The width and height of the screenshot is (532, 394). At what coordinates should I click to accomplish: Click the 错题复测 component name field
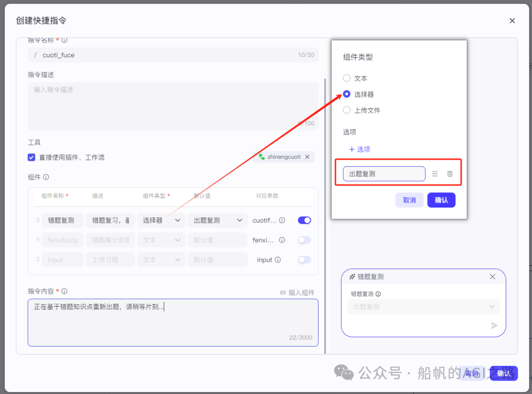tap(63, 220)
